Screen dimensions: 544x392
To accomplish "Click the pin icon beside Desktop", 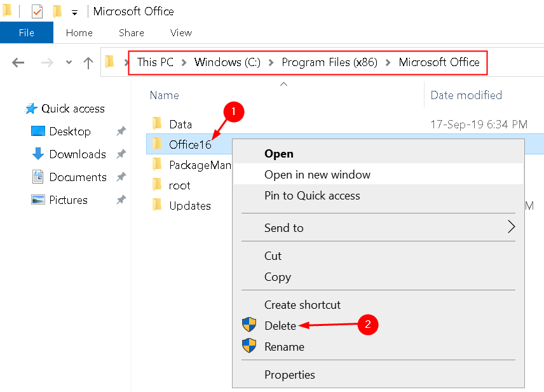I will pyautogui.click(x=121, y=131).
